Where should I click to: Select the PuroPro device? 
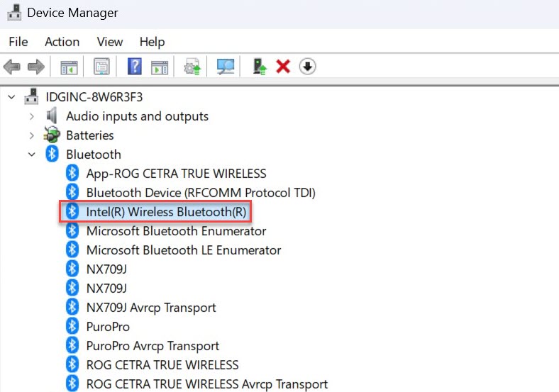tap(108, 327)
